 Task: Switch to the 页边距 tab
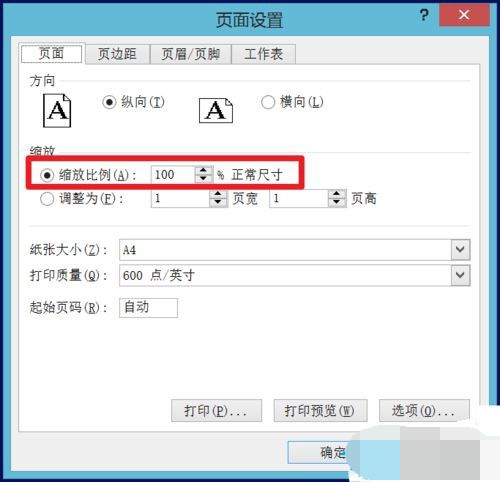pyautogui.click(x=117, y=54)
